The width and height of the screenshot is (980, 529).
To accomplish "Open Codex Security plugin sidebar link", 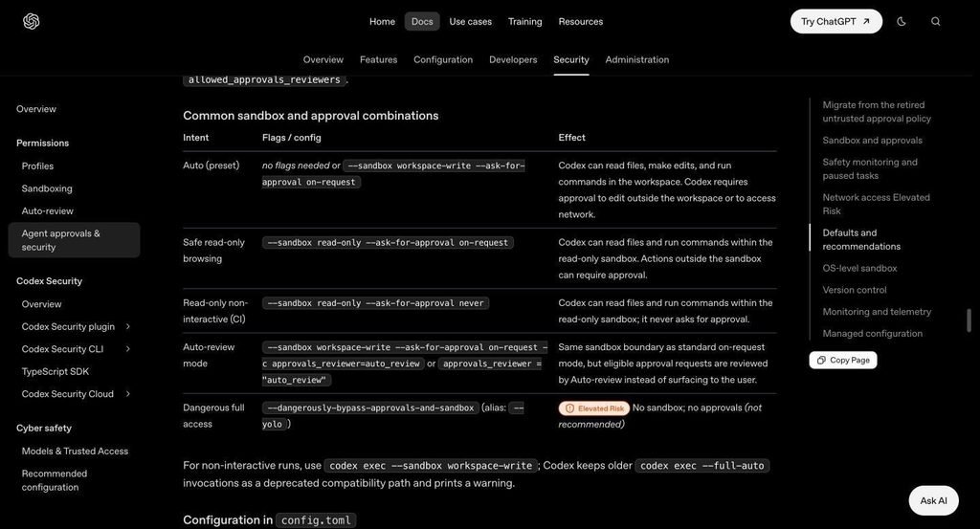I will [x=68, y=326].
